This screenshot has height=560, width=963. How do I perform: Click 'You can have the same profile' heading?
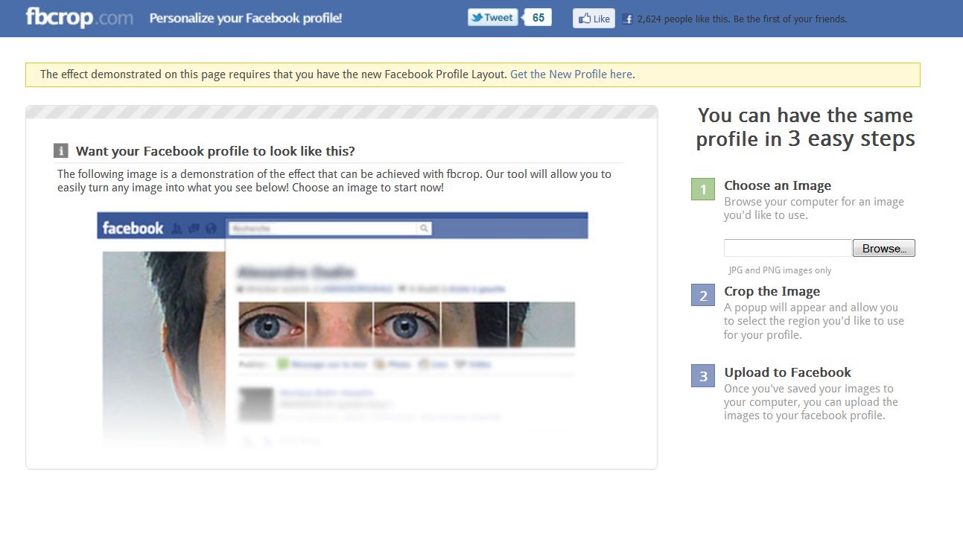(805, 127)
